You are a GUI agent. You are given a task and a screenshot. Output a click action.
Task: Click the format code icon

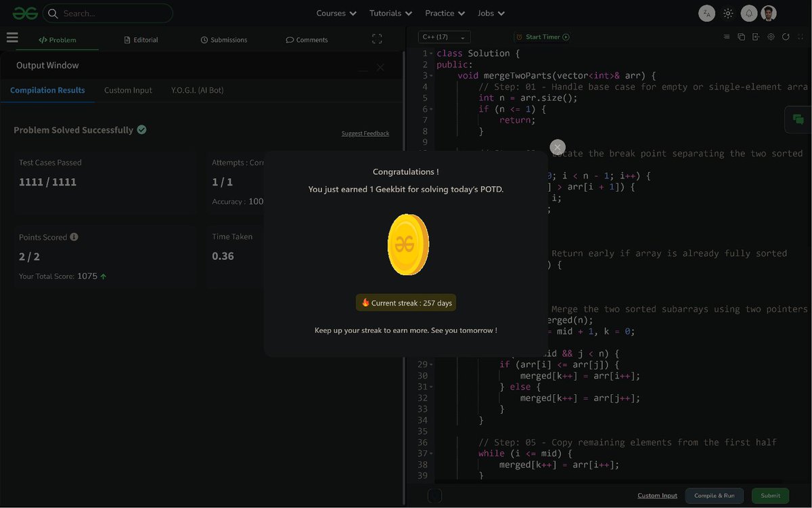(727, 37)
